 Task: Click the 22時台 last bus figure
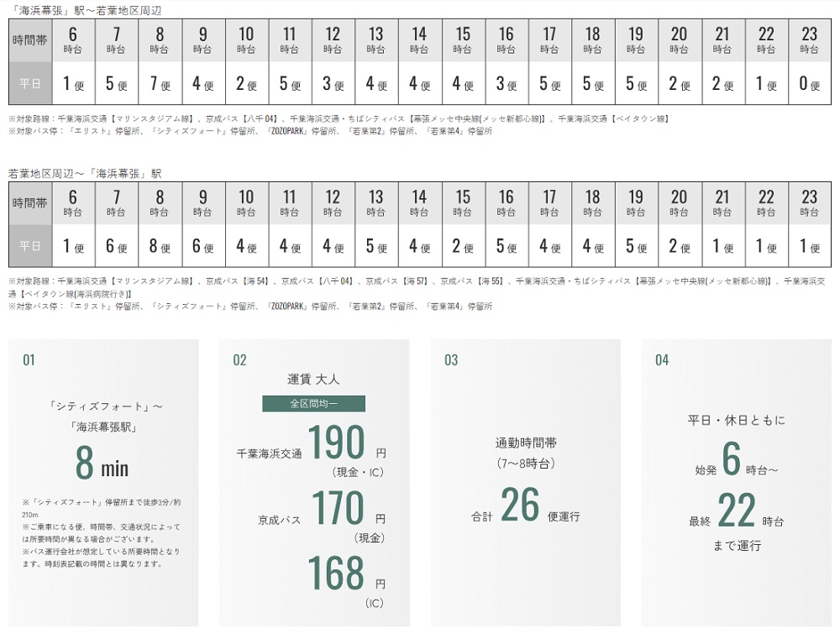click(x=737, y=511)
